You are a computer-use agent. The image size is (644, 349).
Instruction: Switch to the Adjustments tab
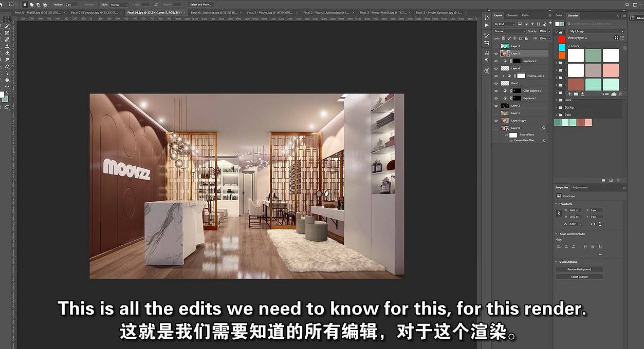(x=580, y=187)
